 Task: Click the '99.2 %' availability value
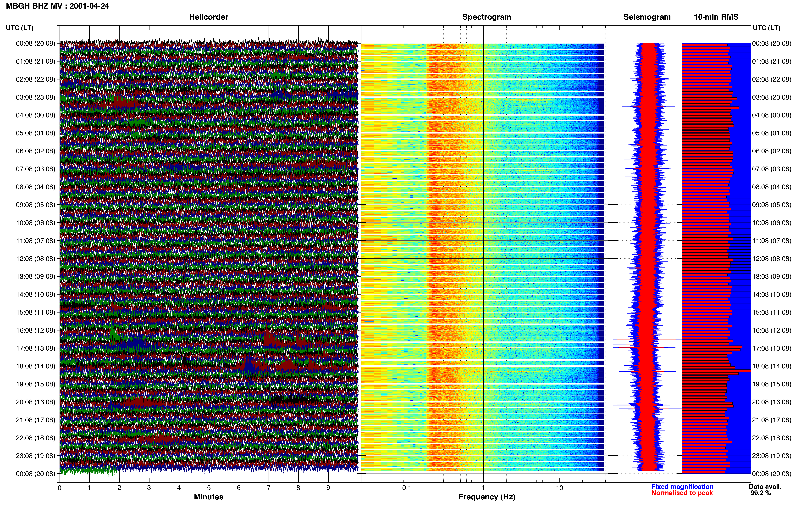761,493
